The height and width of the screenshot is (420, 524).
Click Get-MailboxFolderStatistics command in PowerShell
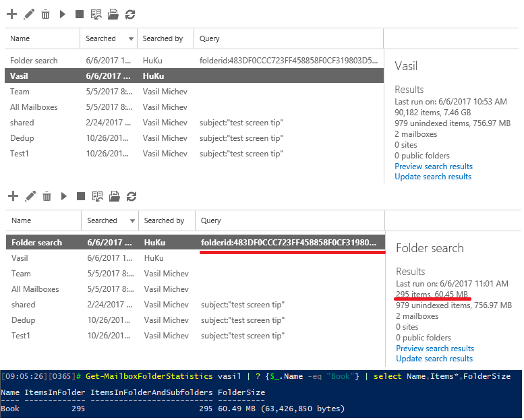click(x=149, y=376)
